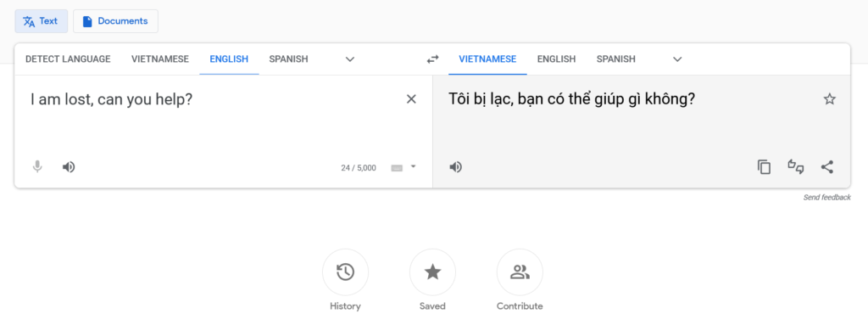Rate this translation thumbs icon
The image size is (868, 325).
tap(795, 166)
